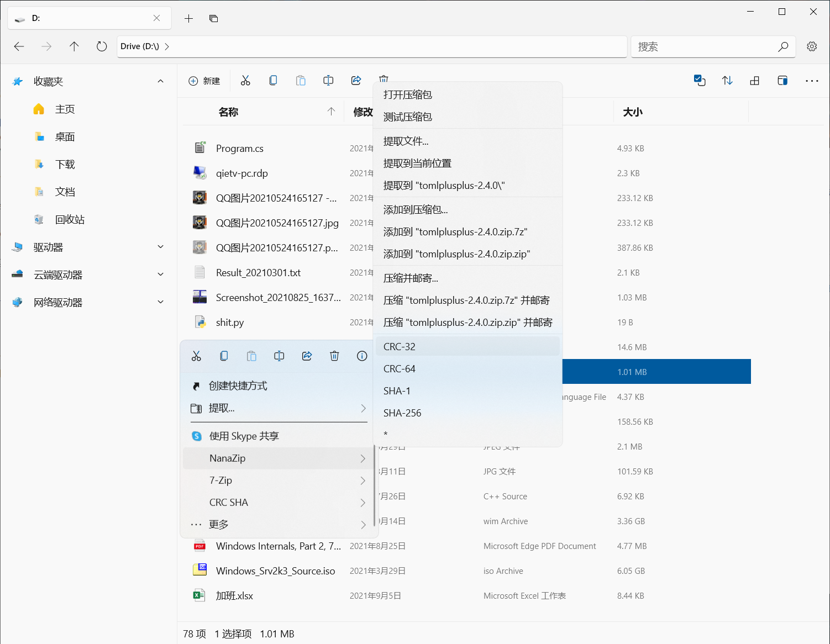830x644 pixels.
Task: Select the Rename icon in the toolbar
Action: 328,80
